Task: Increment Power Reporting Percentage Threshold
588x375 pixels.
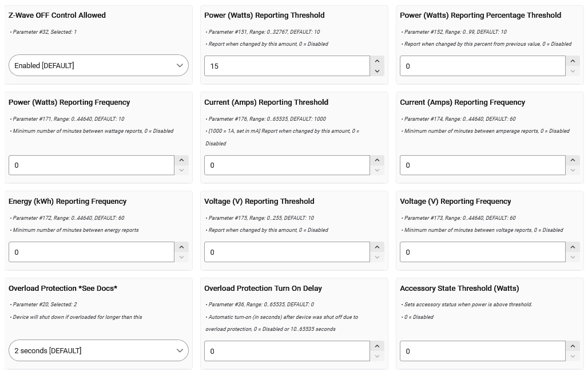Action: pos(573,61)
